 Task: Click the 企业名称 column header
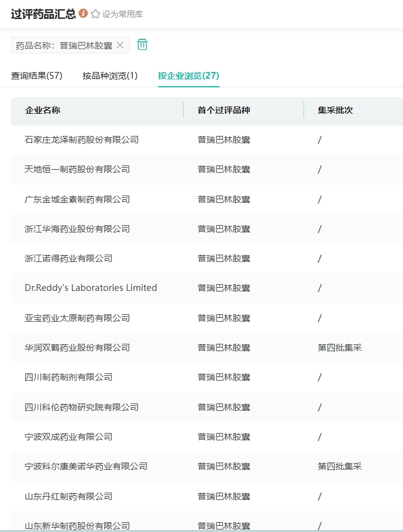point(42,111)
